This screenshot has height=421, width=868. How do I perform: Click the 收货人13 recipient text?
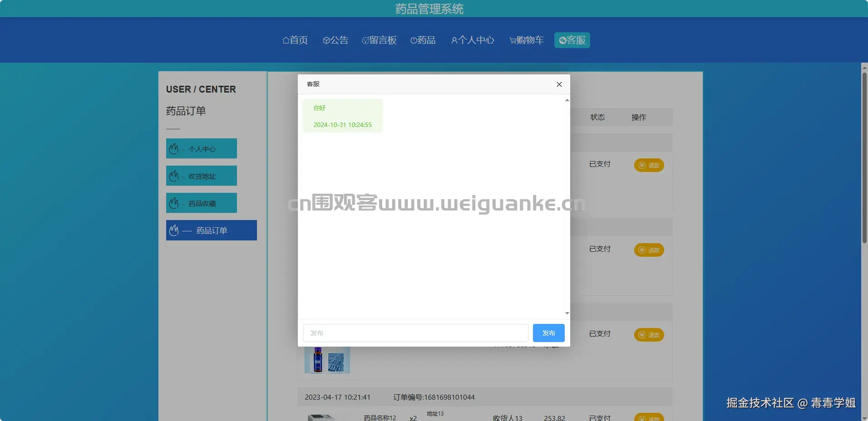[x=508, y=418]
